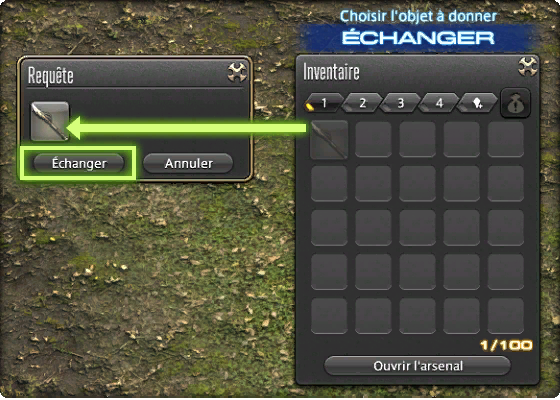Close the Inventaire window
560x400 pixels.
click(528, 66)
